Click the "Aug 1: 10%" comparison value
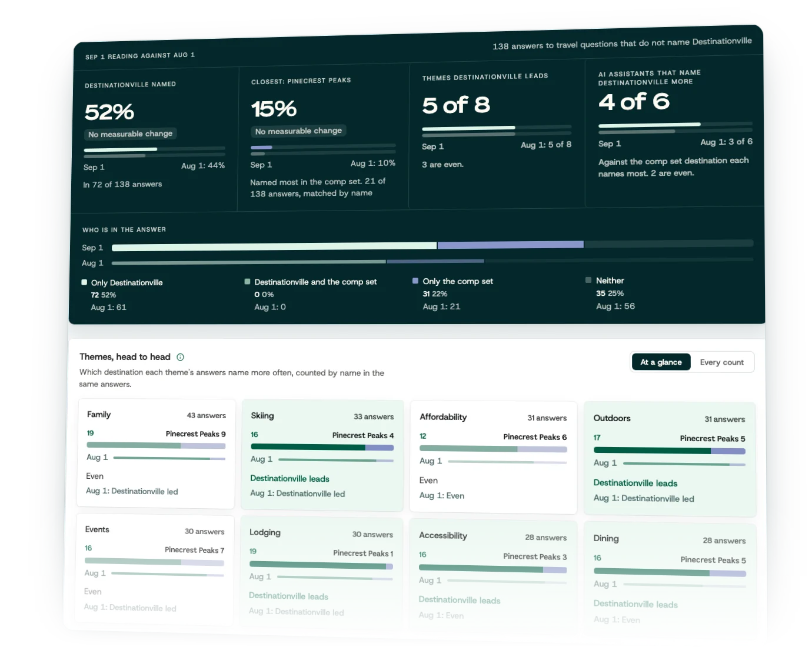812x647 pixels. coord(373,163)
